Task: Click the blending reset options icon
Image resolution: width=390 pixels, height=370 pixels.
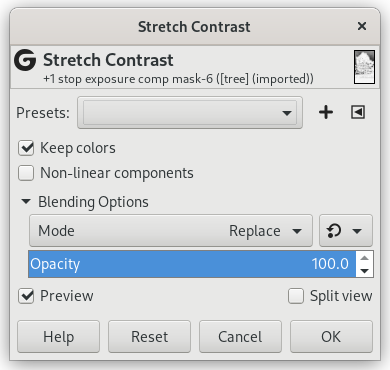Action: [346, 231]
